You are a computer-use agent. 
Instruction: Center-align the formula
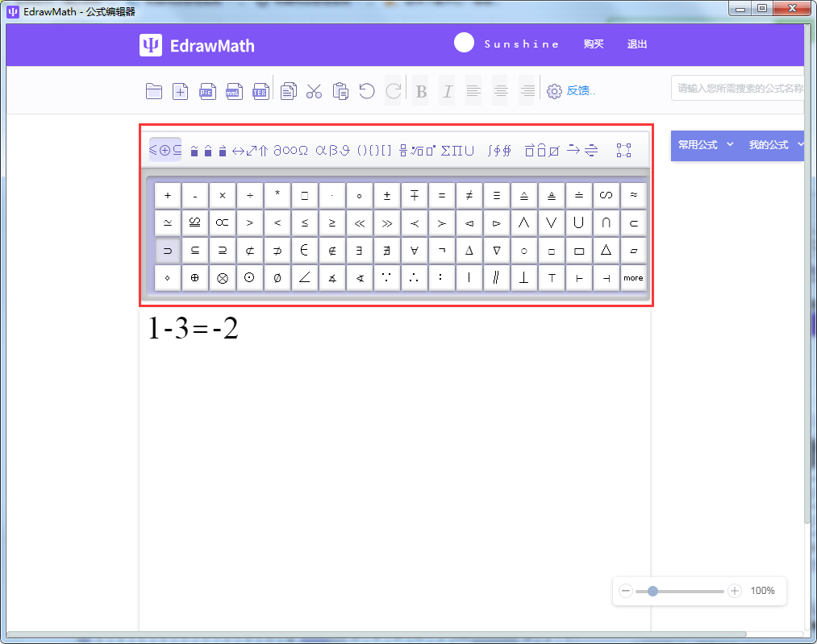tap(501, 91)
